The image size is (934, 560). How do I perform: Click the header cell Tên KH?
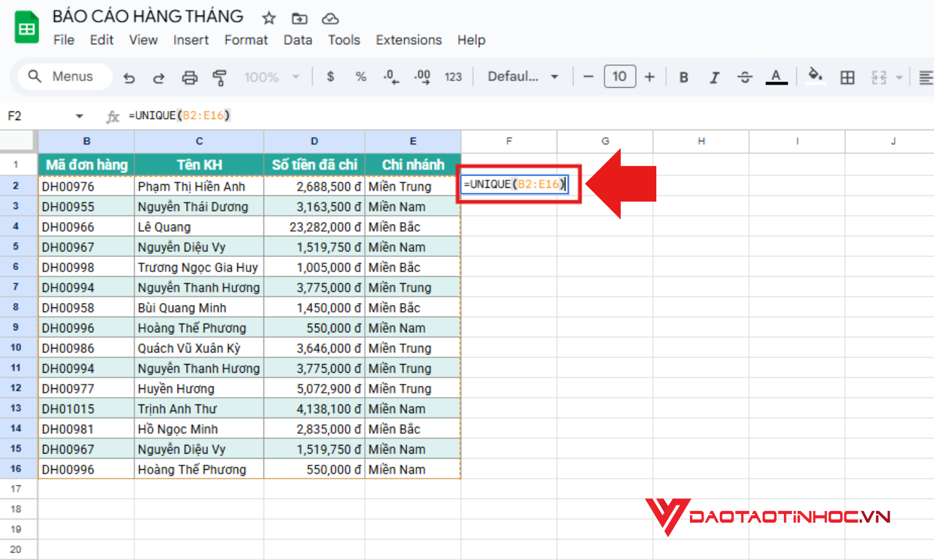click(199, 165)
